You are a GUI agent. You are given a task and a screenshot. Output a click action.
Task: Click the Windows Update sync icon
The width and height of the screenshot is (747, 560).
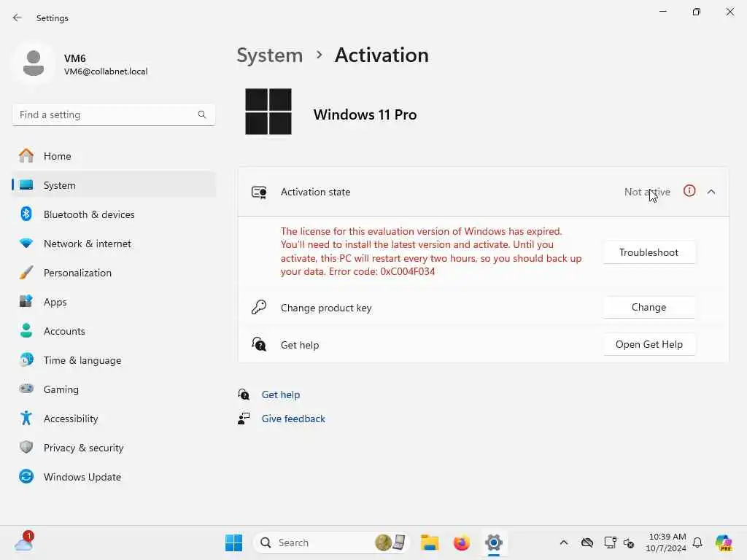point(26,476)
